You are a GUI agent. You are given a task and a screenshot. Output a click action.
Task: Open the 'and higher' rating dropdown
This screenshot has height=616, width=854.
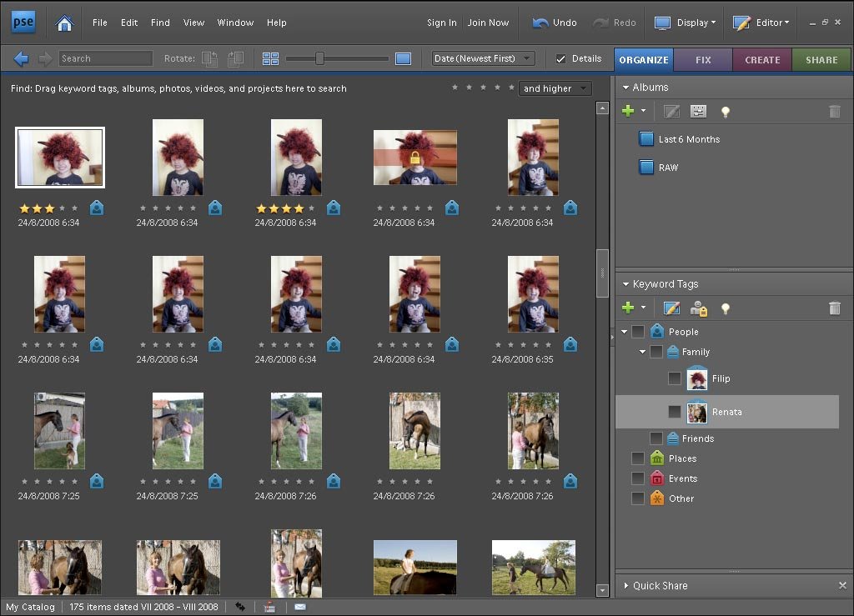[x=555, y=88]
